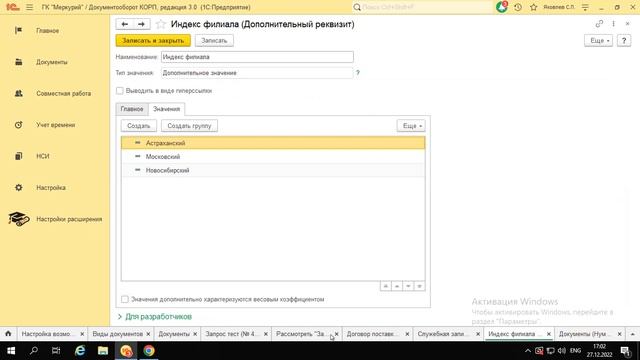Click Записать и закрыть button
Image resolution: width=640 pixels, height=360 pixels.
tap(153, 40)
